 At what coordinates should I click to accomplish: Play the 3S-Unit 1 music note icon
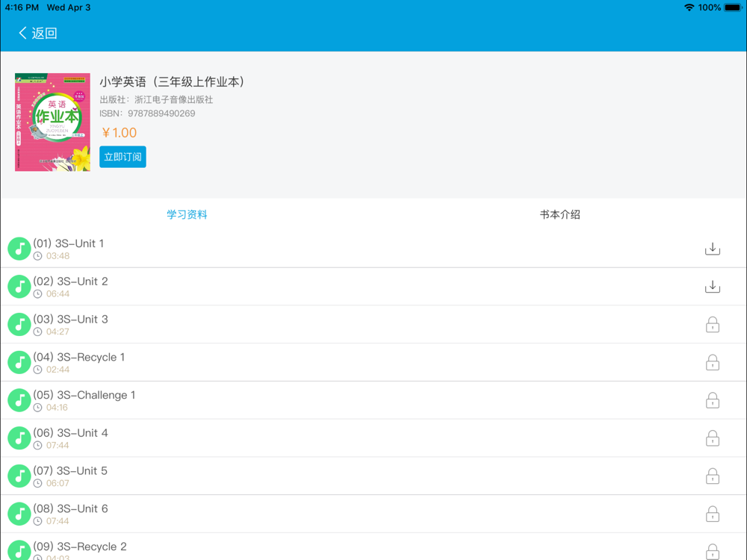19,249
